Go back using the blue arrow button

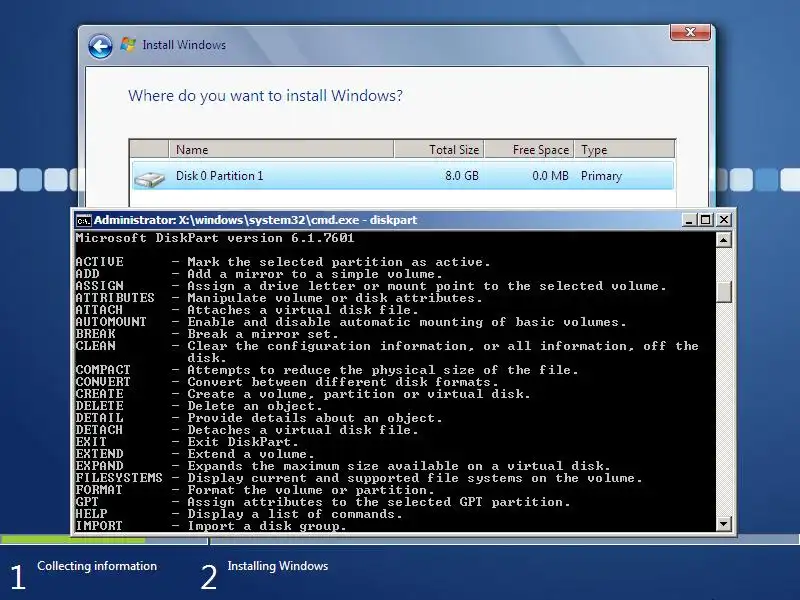(x=100, y=46)
